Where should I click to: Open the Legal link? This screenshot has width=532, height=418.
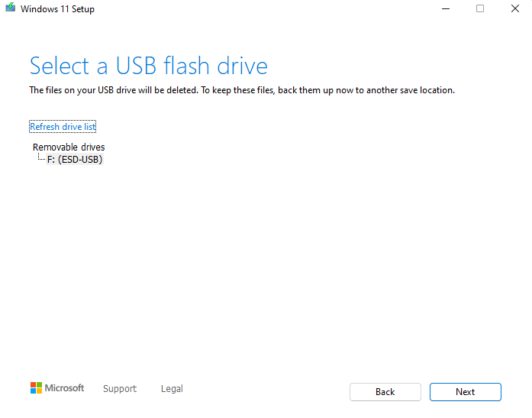pos(172,388)
